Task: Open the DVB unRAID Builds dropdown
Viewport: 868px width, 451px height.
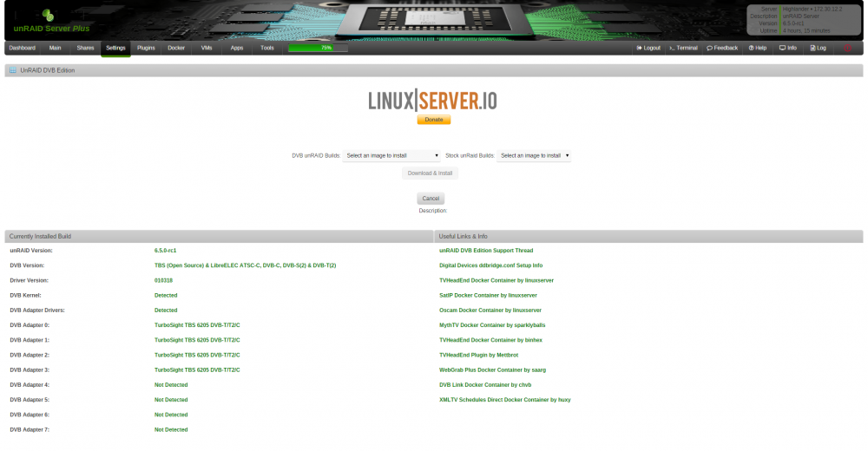Action: 391,155
